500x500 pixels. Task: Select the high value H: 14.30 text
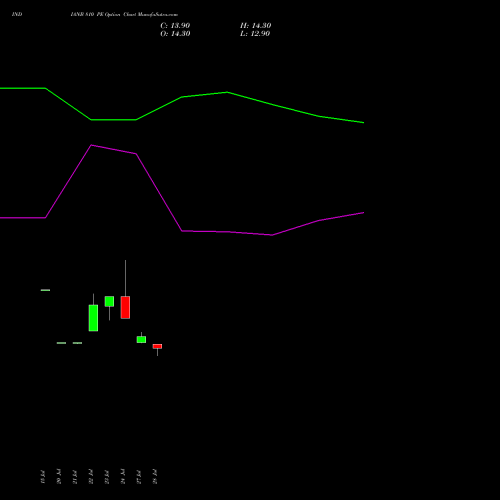pos(255,26)
